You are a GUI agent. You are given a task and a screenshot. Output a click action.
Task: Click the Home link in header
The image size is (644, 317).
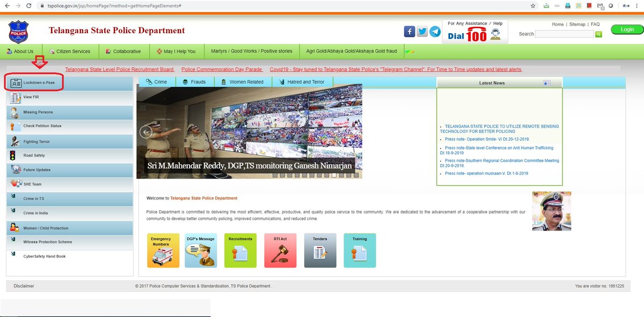[558, 25]
